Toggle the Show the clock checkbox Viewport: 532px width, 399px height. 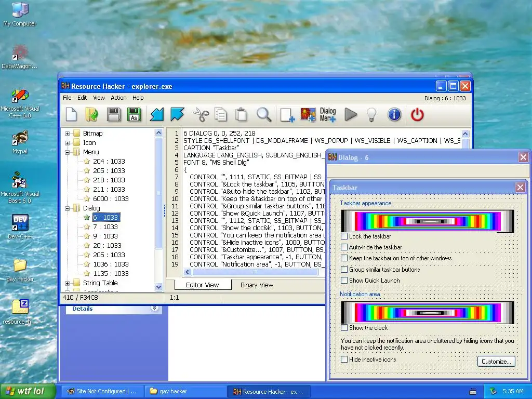344,328
